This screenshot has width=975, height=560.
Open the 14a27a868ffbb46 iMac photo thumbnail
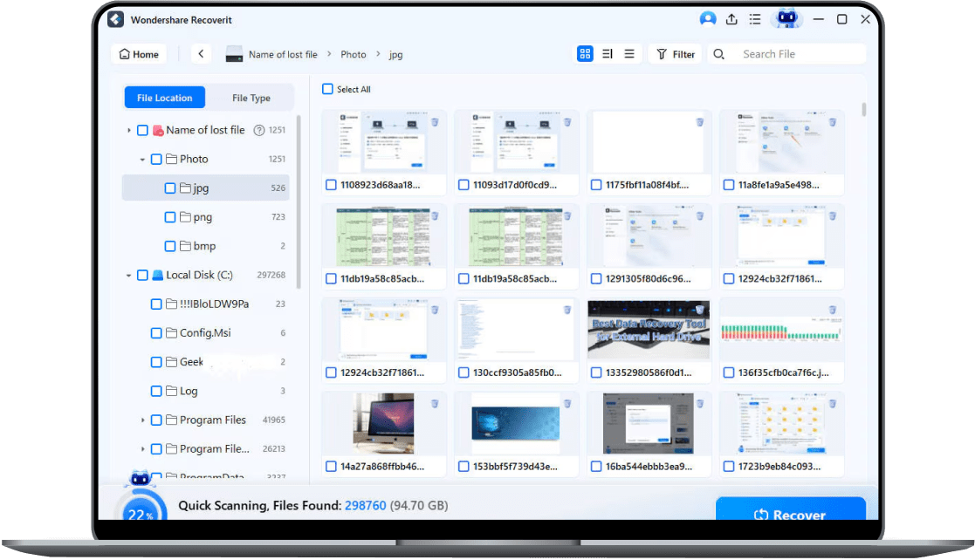point(383,424)
